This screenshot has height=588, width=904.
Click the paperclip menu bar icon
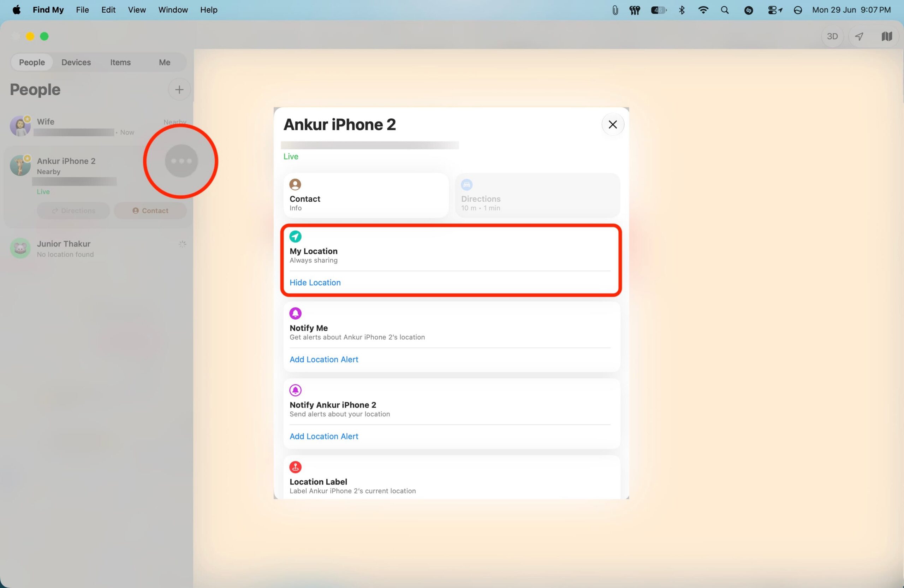[615, 10]
